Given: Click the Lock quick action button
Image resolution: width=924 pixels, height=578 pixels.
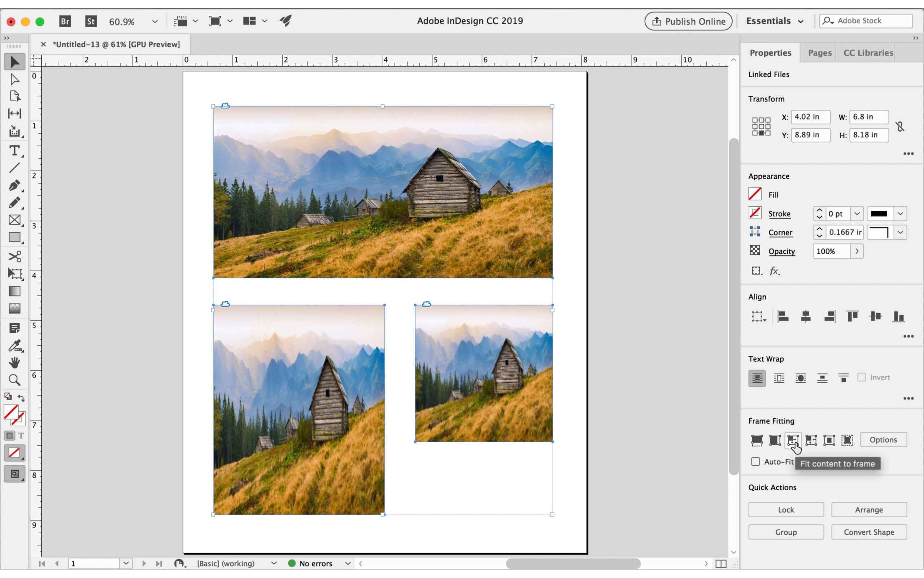Looking at the screenshot, I should 786,509.
